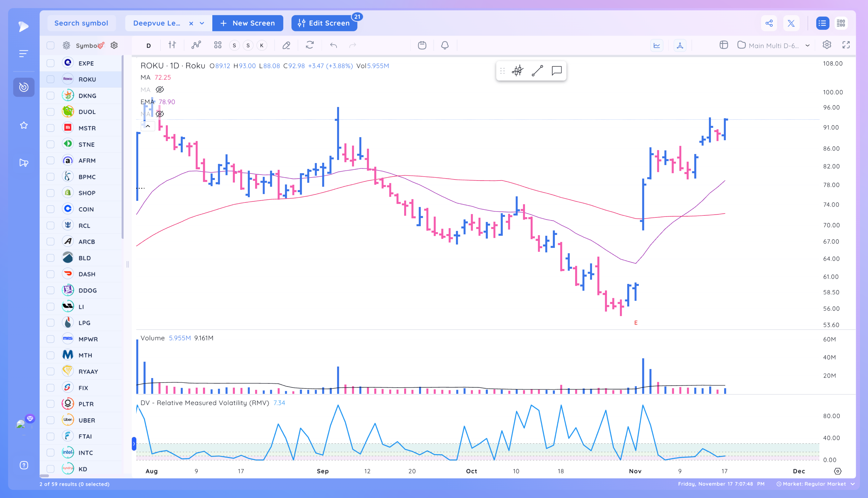Click the refresh chart icon
The height and width of the screenshot is (498, 868).
pos(310,45)
